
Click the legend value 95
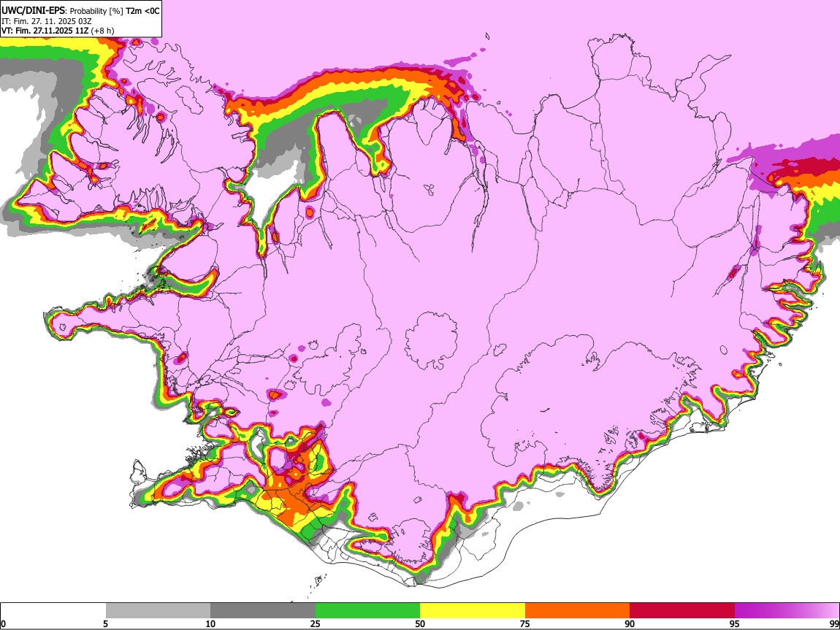click(x=735, y=623)
